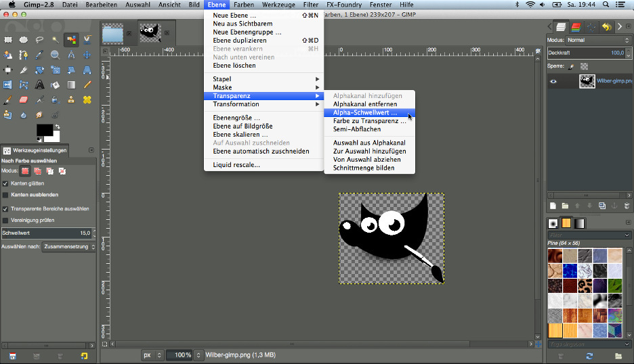Select the Cage Transform tool
The image size is (634, 364).
click(x=24, y=85)
